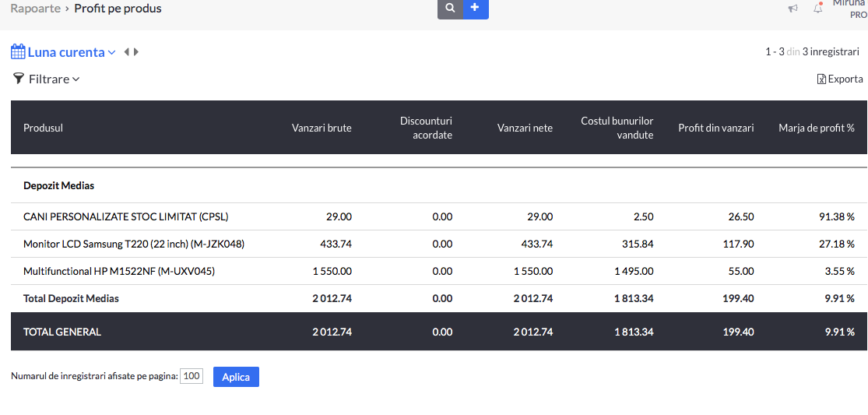Image resolution: width=868 pixels, height=415 pixels.
Task: Sort by the Marja de profit % header
Action: (x=817, y=128)
